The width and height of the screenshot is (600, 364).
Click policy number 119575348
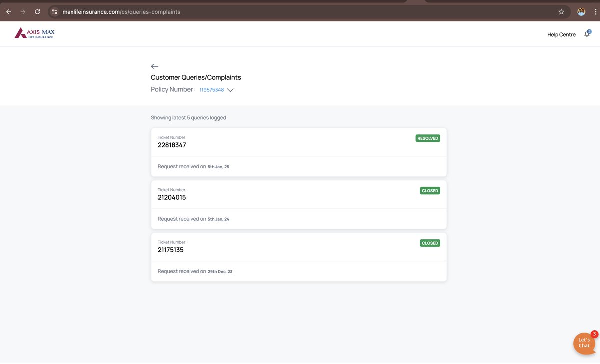pyautogui.click(x=212, y=90)
